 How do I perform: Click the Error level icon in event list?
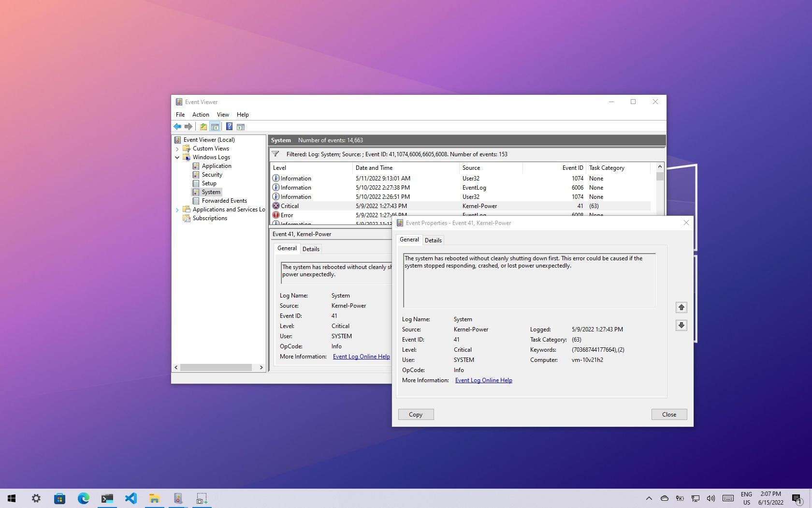(x=276, y=215)
